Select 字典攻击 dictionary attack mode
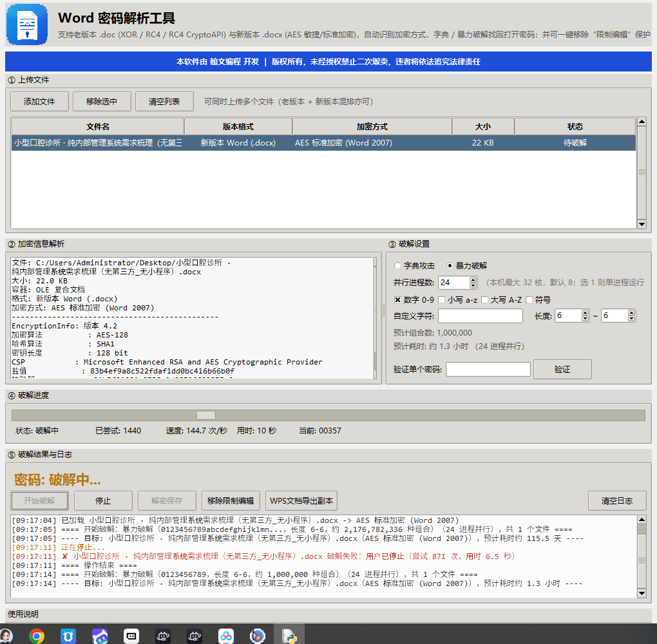Image resolution: width=657 pixels, height=644 pixels. pos(414,265)
